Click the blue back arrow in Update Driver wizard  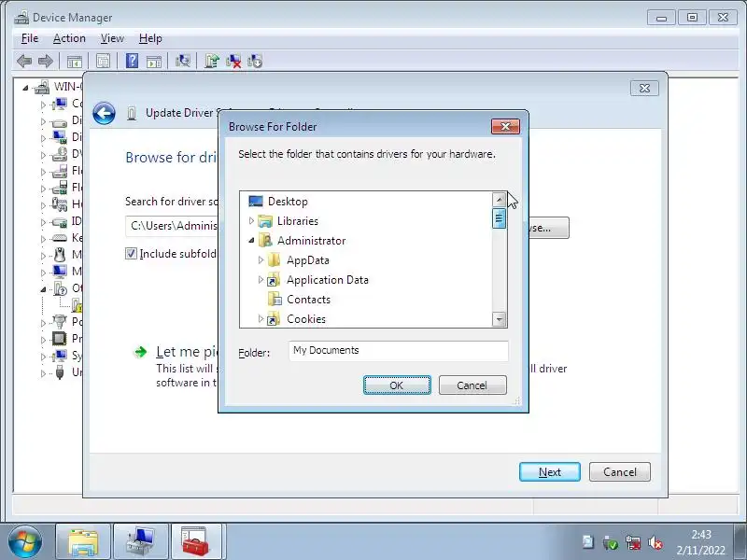104,113
